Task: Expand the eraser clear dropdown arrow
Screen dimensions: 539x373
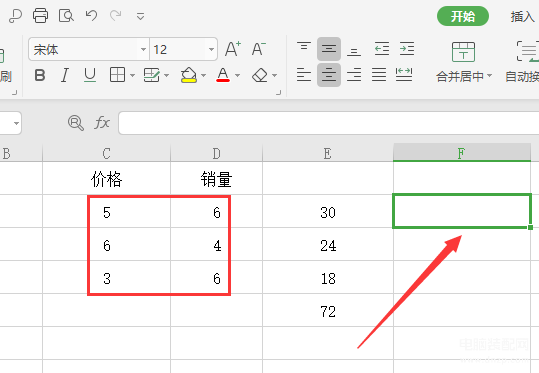Action: point(274,75)
